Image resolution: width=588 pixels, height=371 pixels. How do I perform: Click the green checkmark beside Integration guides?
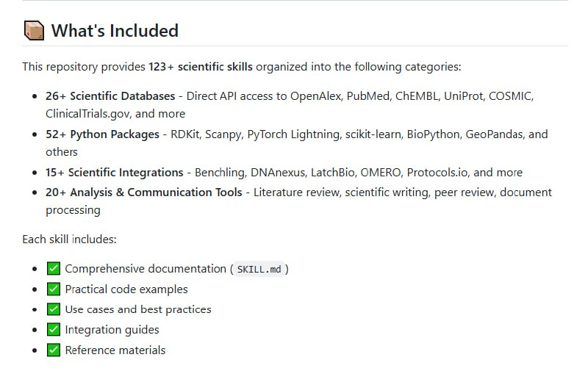[x=53, y=330]
